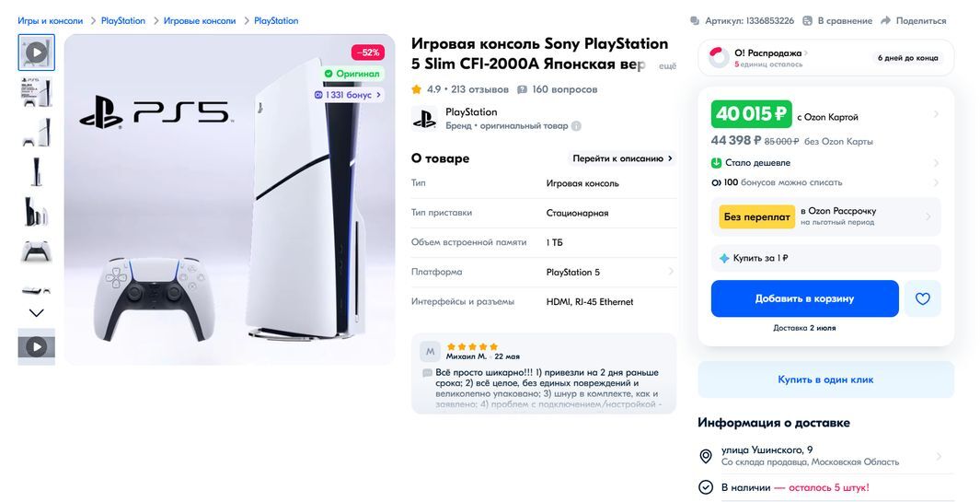
Task: Go to "Игровые консоли" breadcrumb
Action: point(200,20)
